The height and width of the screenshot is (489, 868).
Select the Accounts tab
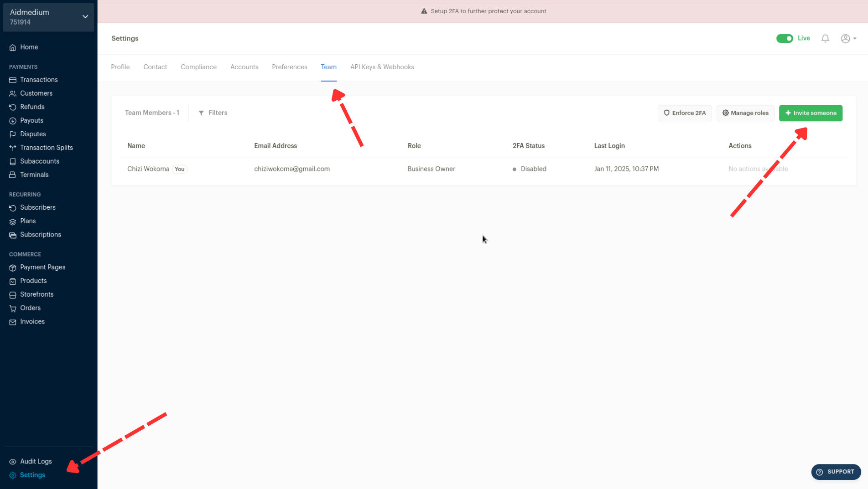click(x=244, y=67)
